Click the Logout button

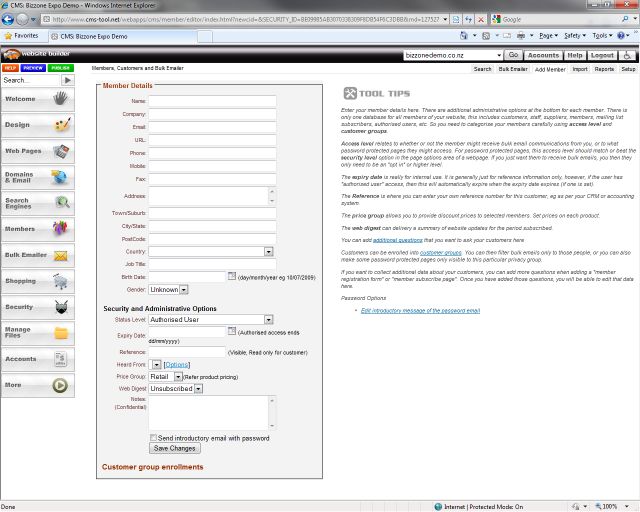602,56
